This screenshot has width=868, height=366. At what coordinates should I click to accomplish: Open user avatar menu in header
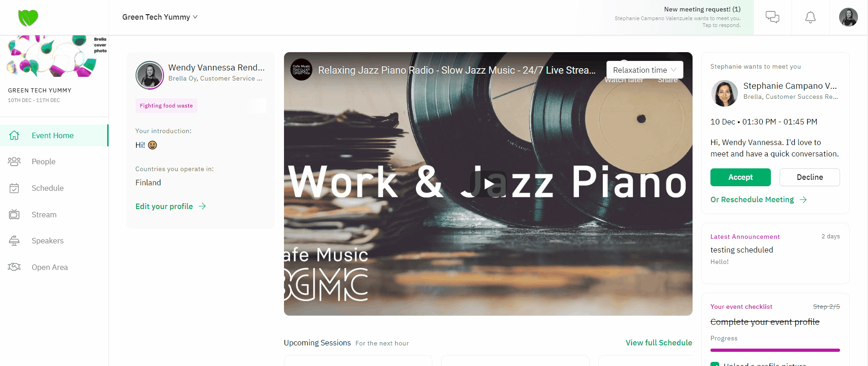[x=848, y=17]
